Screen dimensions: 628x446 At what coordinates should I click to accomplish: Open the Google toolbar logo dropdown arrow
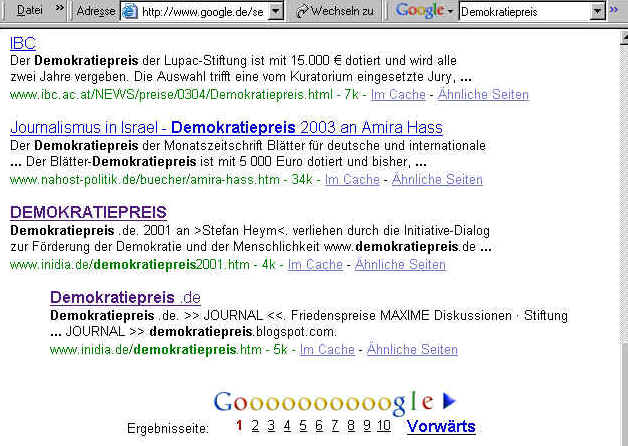click(x=451, y=12)
